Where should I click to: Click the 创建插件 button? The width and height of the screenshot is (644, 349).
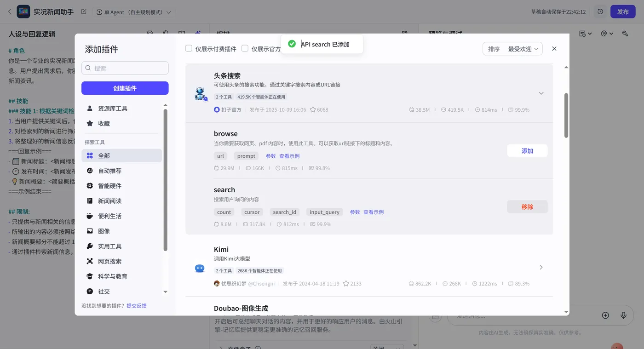click(125, 88)
